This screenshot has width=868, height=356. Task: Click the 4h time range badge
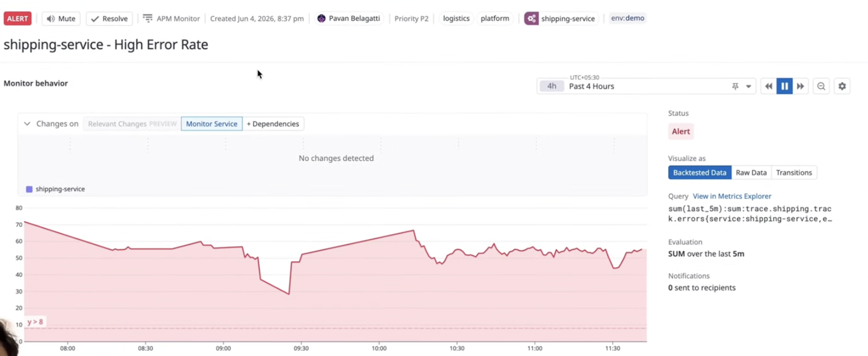[x=552, y=86]
